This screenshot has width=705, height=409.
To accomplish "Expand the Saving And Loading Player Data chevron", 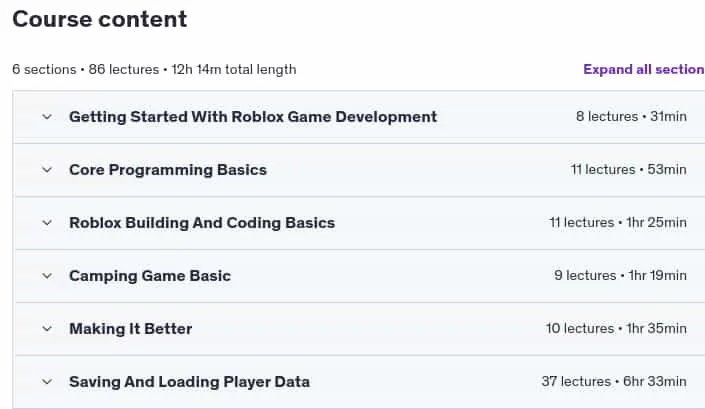I will coord(47,382).
